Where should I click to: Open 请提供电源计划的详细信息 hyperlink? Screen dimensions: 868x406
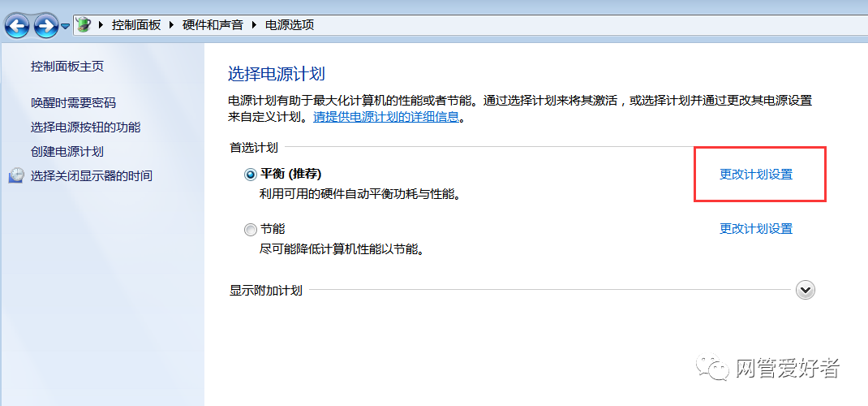[386, 117]
